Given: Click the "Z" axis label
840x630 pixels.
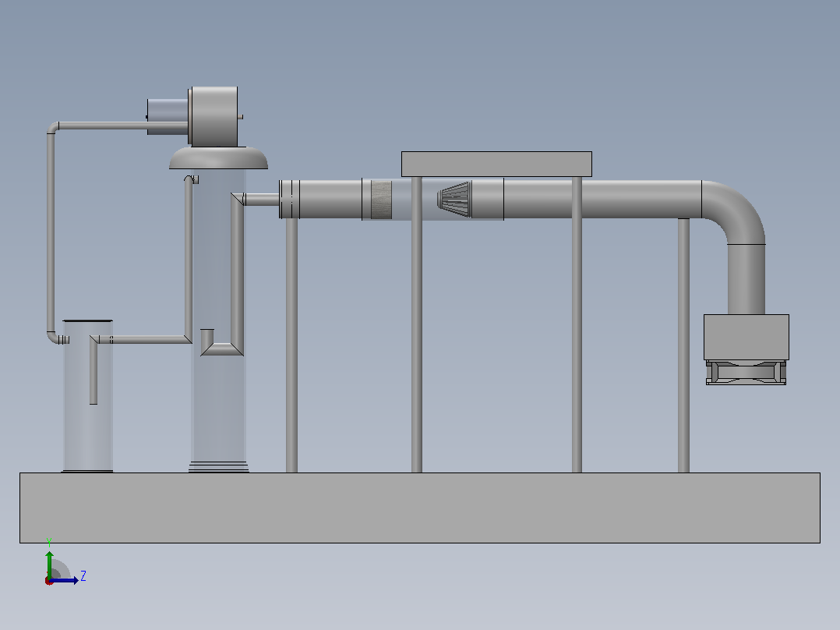Looking at the screenshot, I should click(83, 576).
